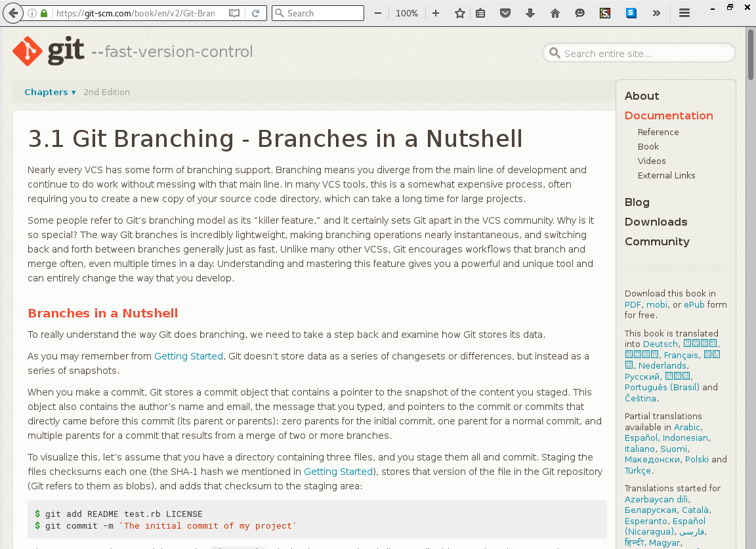Open the Català translation

[x=695, y=510]
